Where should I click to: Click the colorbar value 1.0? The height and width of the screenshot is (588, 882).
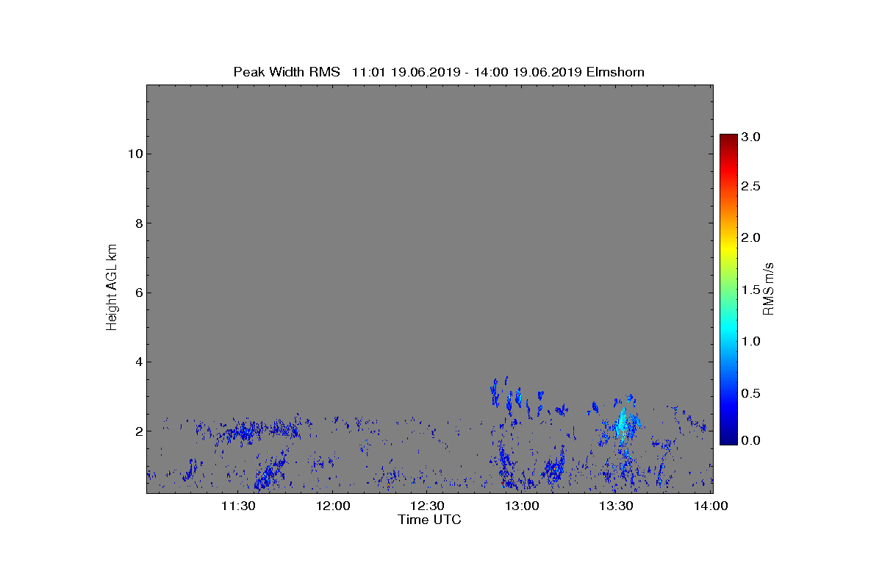[x=750, y=341]
